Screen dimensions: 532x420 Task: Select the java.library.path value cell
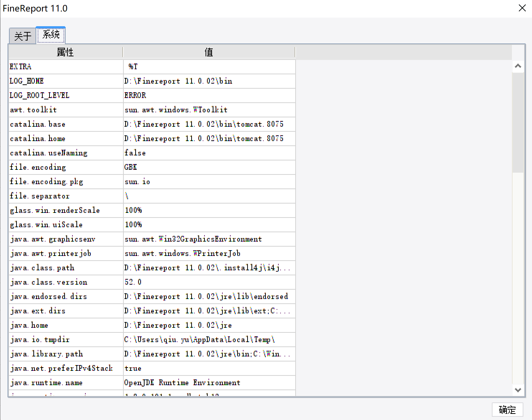(x=209, y=354)
